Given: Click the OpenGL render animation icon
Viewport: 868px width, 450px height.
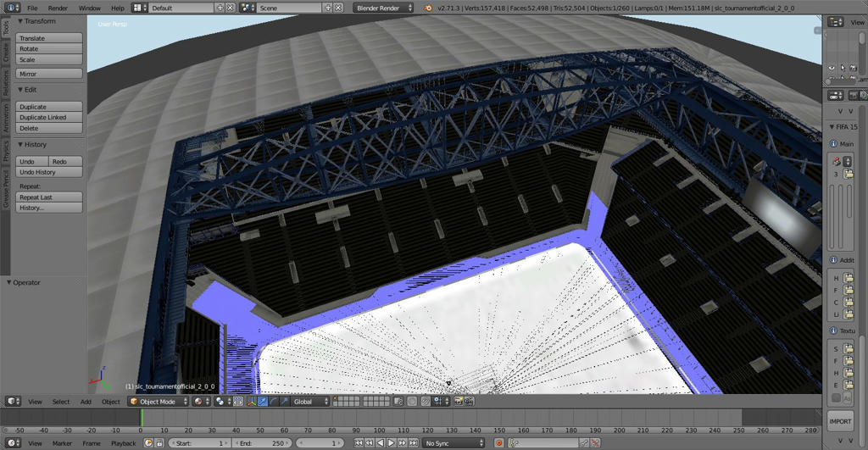Looking at the screenshot, I should tap(468, 402).
